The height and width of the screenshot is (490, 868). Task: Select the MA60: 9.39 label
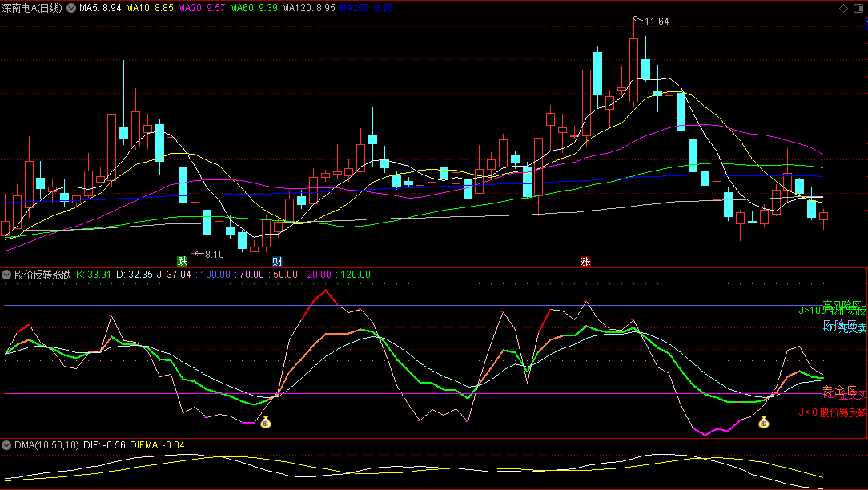coord(254,8)
